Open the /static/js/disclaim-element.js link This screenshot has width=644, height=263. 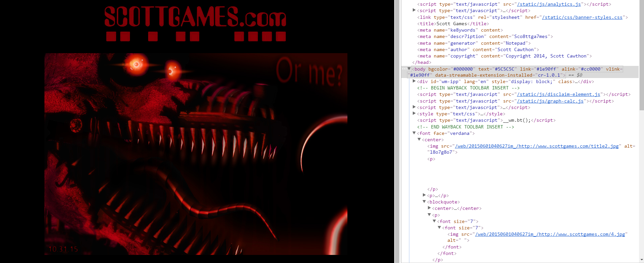click(559, 95)
